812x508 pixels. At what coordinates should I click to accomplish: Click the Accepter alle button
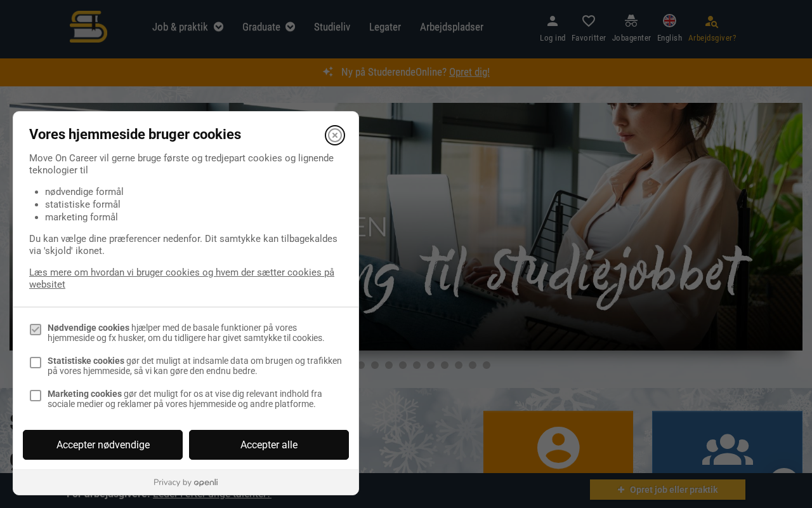(269, 444)
